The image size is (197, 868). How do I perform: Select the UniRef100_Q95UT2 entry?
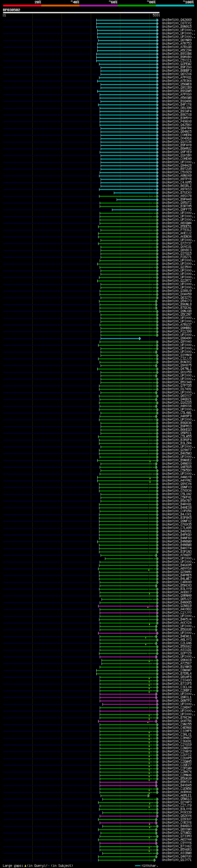point(177,203)
